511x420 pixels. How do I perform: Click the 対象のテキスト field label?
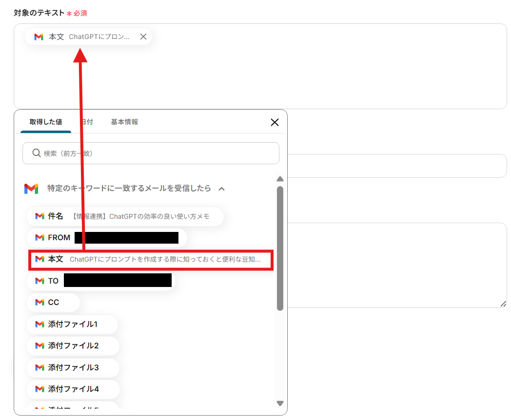(39, 13)
